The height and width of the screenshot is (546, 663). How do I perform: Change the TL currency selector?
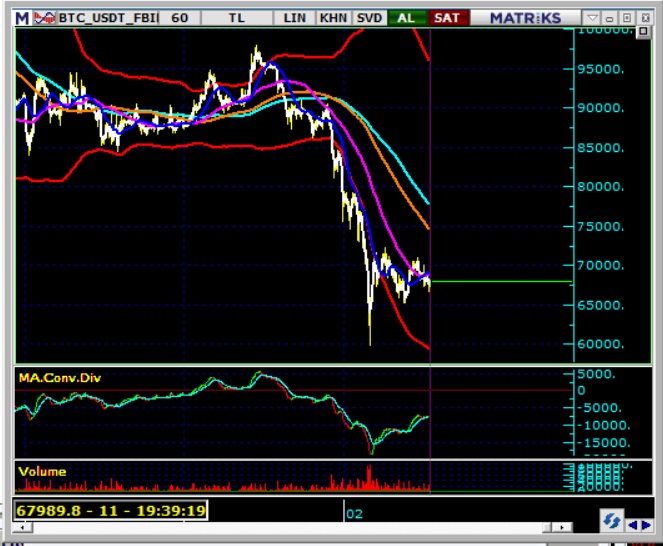[x=236, y=18]
